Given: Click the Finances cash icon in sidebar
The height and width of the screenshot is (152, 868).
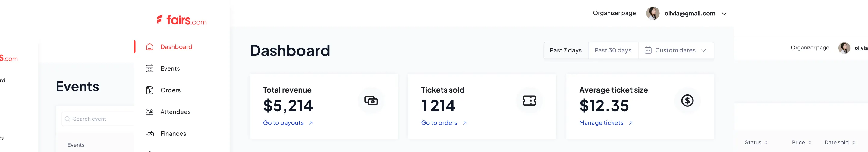Looking at the screenshot, I should [x=149, y=134].
